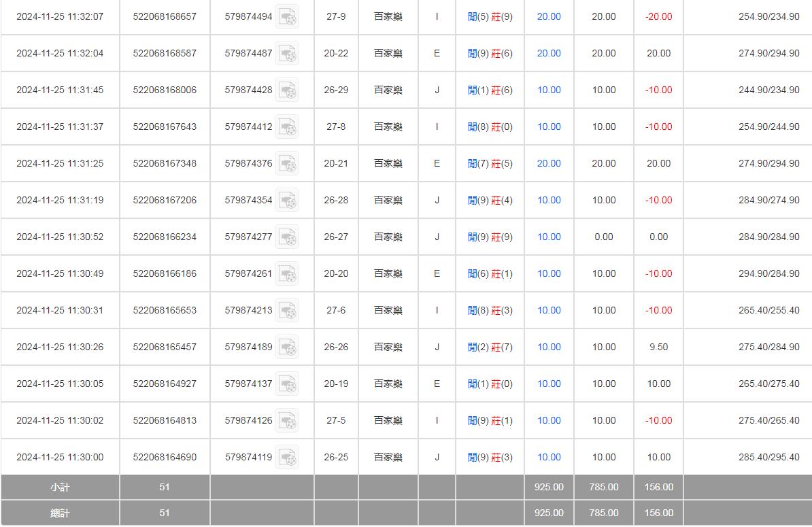Click blue 10.00 bet amount at 11:30:00
The width and height of the screenshot is (812, 527).
(x=549, y=457)
